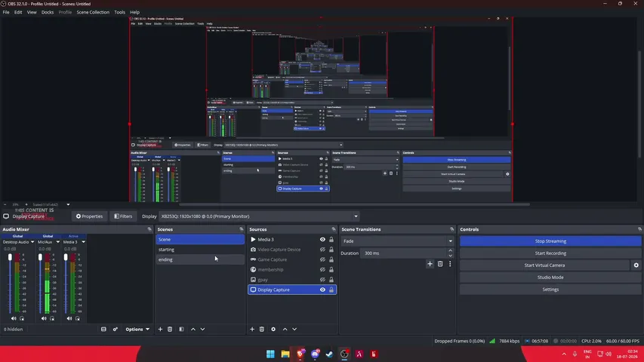Toggle monitoring on Mic/Aux channel
The height and width of the screenshot is (362, 644).
tap(52, 318)
